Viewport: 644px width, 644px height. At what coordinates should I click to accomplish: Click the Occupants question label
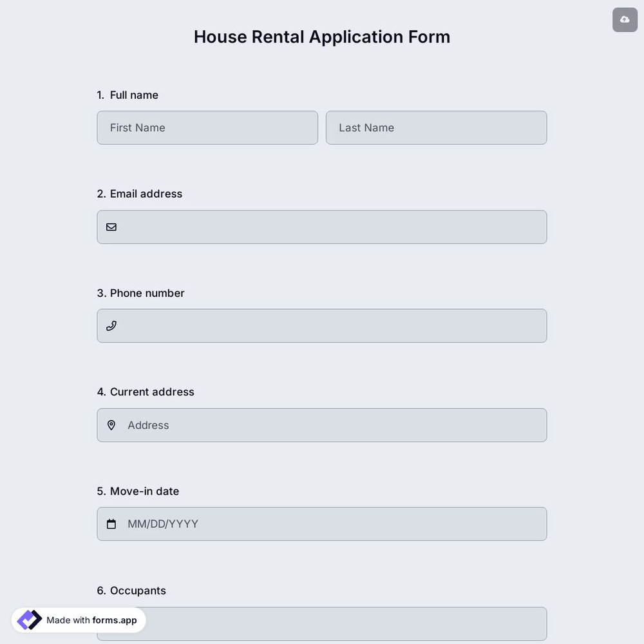click(x=131, y=590)
